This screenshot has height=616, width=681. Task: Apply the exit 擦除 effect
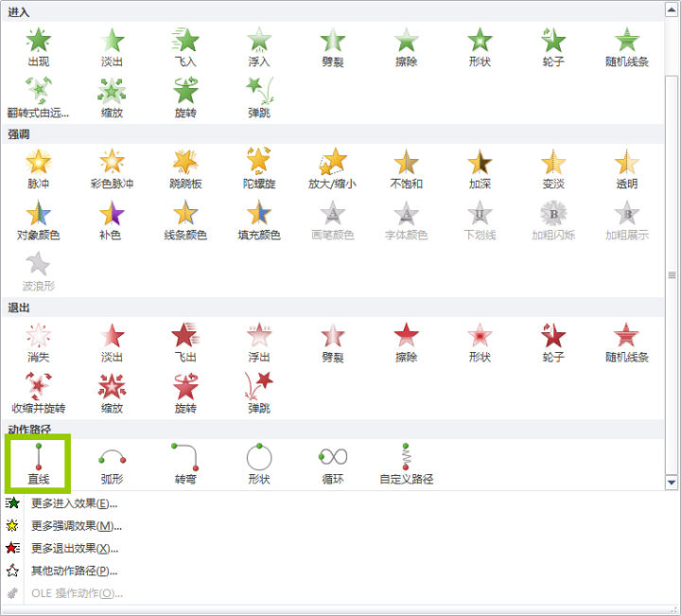pyautogui.click(x=406, y=343)
